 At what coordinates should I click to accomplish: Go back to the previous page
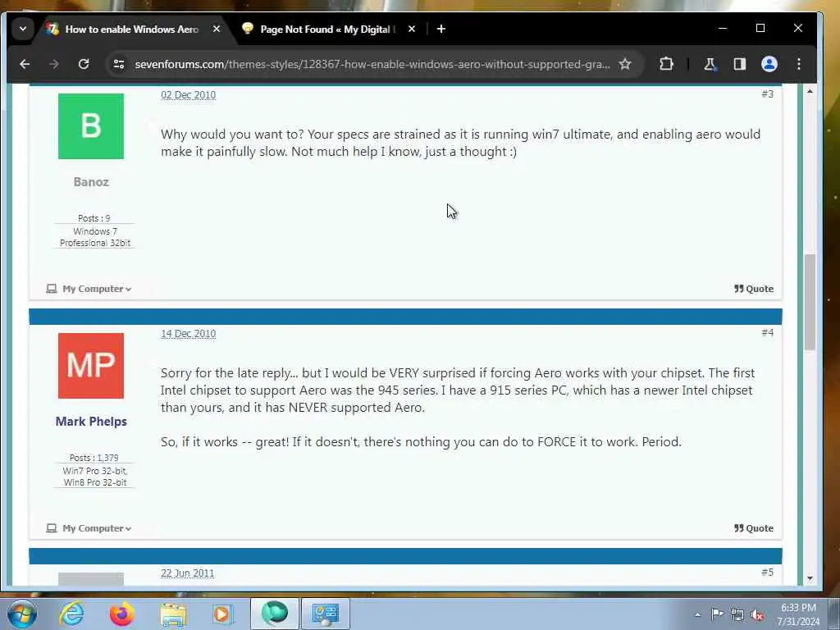coord(25,64)
